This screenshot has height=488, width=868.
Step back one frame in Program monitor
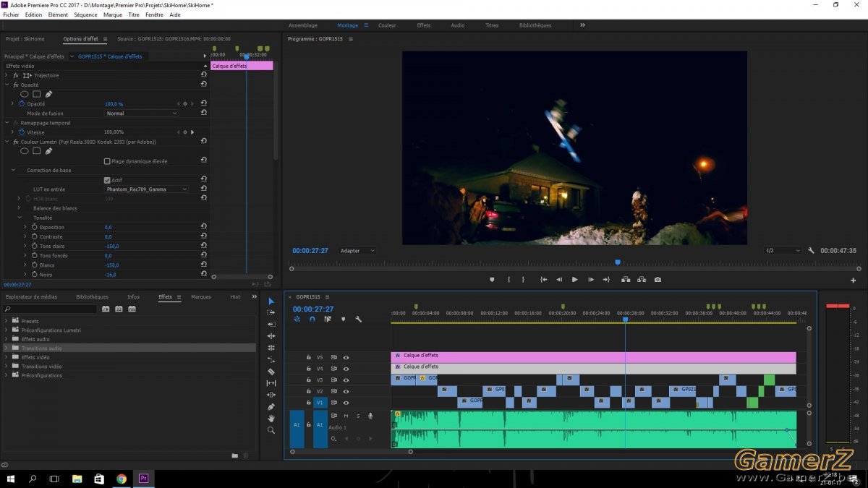pos(559,279)
